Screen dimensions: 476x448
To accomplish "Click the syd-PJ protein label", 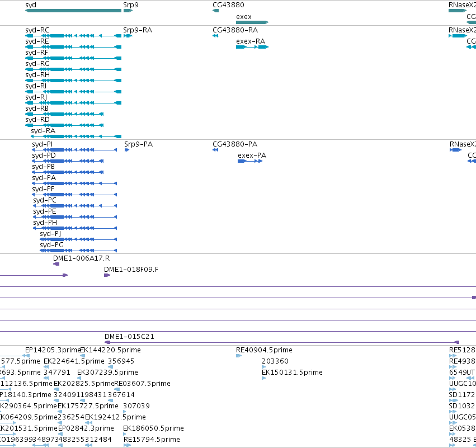I will (x=50, y=234).
